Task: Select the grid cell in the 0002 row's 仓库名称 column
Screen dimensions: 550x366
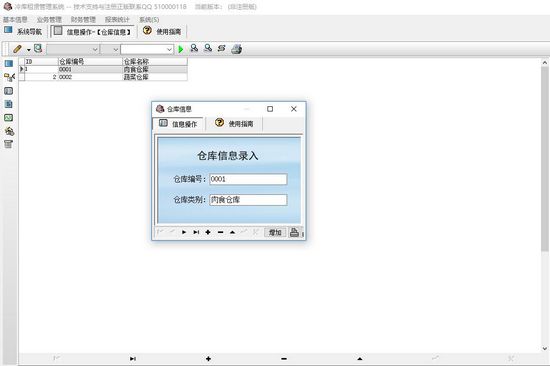Action: pos(155,77)
